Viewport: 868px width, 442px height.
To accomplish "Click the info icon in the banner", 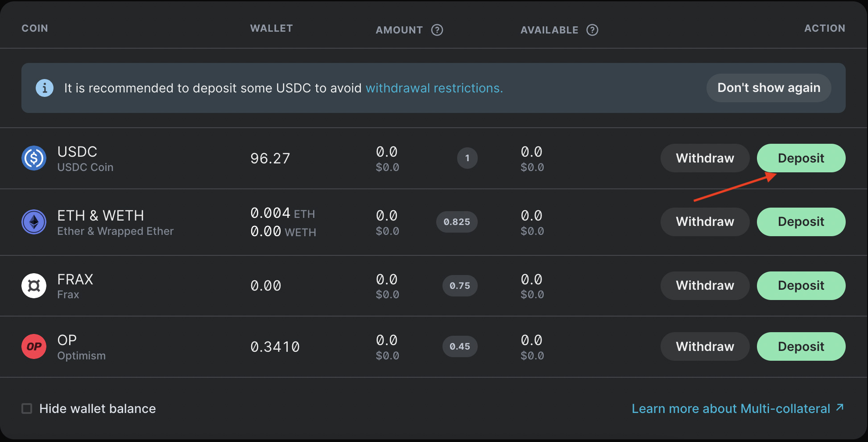I will coord(45,88).
